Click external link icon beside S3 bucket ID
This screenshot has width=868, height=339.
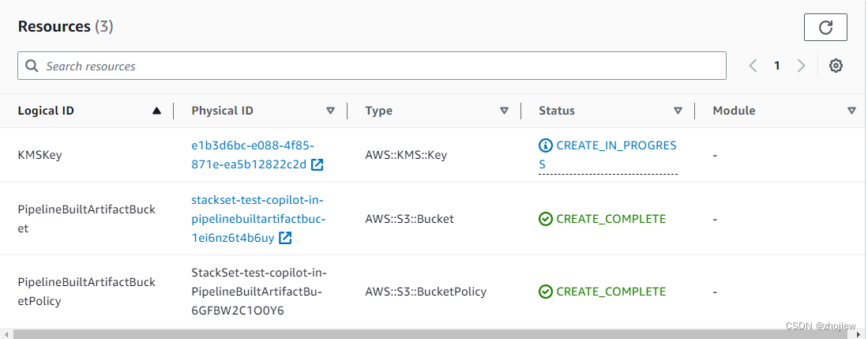[285, 237]
